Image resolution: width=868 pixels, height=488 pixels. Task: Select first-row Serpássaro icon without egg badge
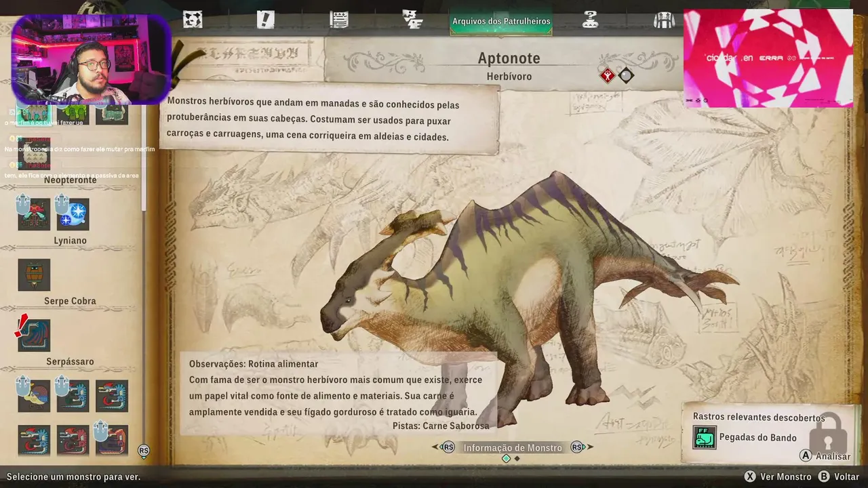[112, 396]
